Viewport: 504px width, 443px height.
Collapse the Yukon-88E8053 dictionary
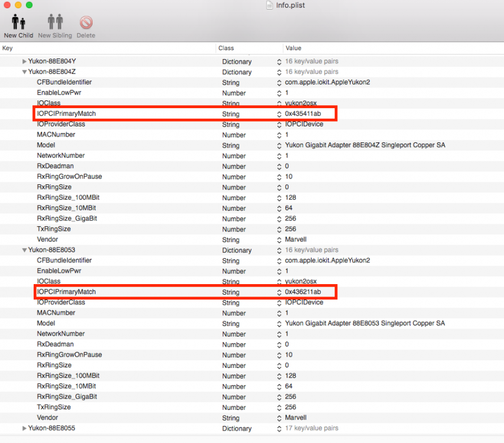tap(24, 250)
